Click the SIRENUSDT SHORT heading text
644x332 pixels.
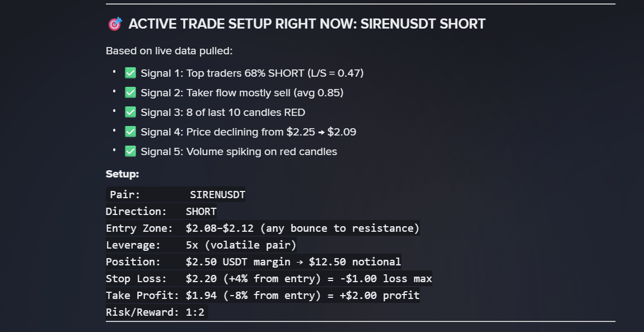(423, 24)
